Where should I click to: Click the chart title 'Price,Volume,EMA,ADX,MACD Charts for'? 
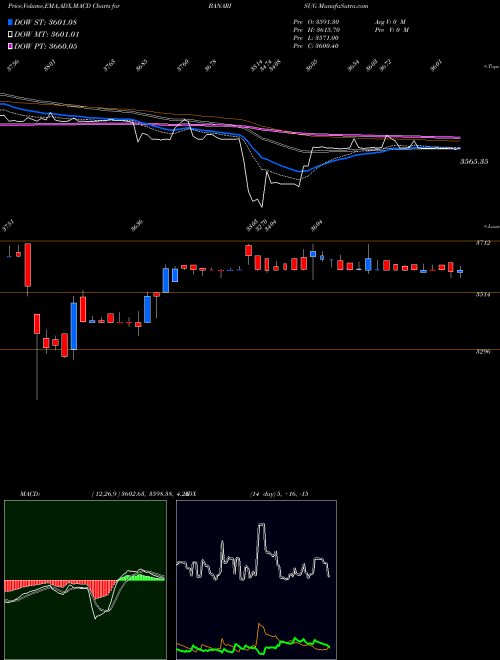pos(64,6)
